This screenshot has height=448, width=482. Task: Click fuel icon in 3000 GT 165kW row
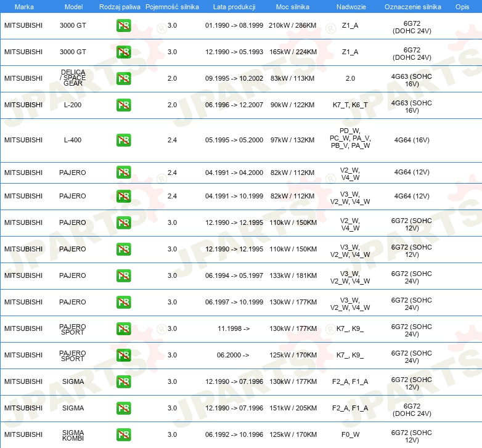[x=123, y=52]
